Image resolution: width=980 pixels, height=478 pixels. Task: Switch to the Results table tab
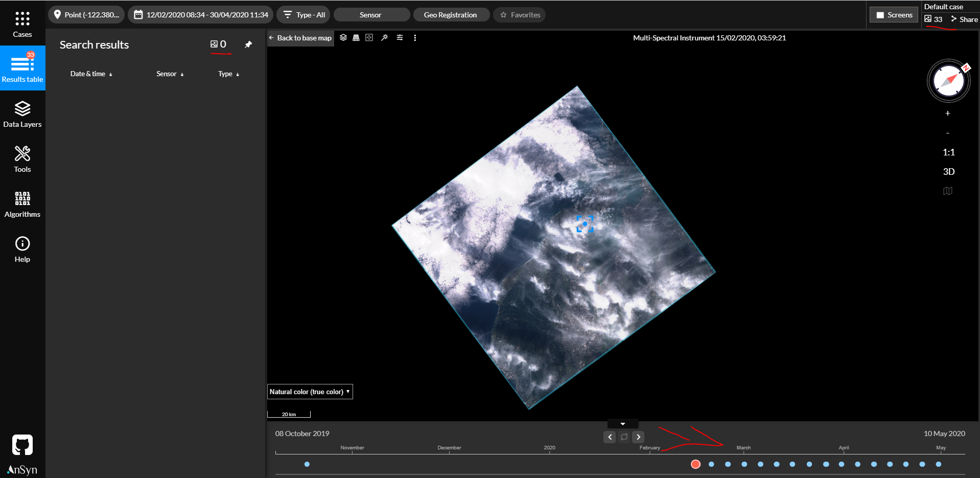(22, 68)
